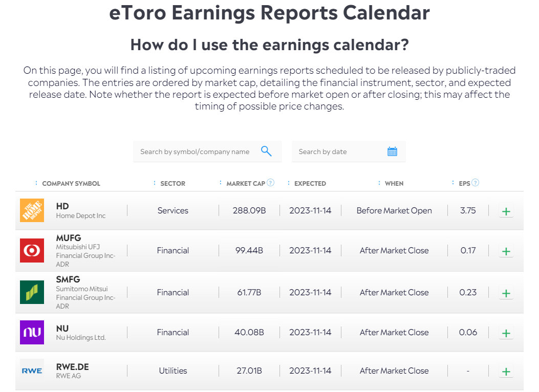Viewport: 539px width, 392px height.
Task: Add NU with the plus button
Action: pyautogui.click(x=506, y=333)
